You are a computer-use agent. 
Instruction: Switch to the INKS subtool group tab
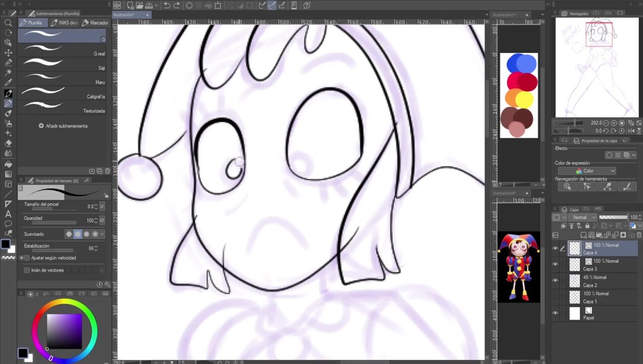tap(65, 23)
